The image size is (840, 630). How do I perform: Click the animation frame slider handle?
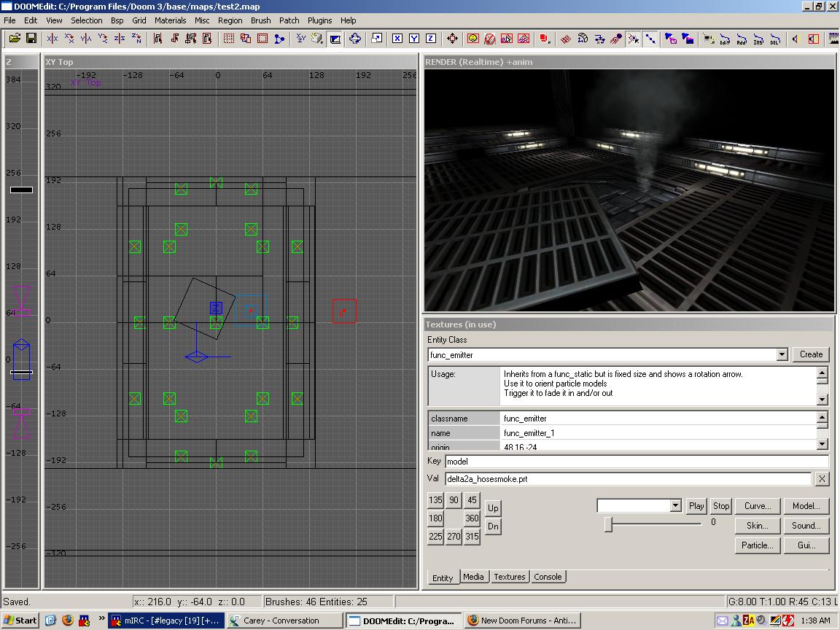click(608, 524)
